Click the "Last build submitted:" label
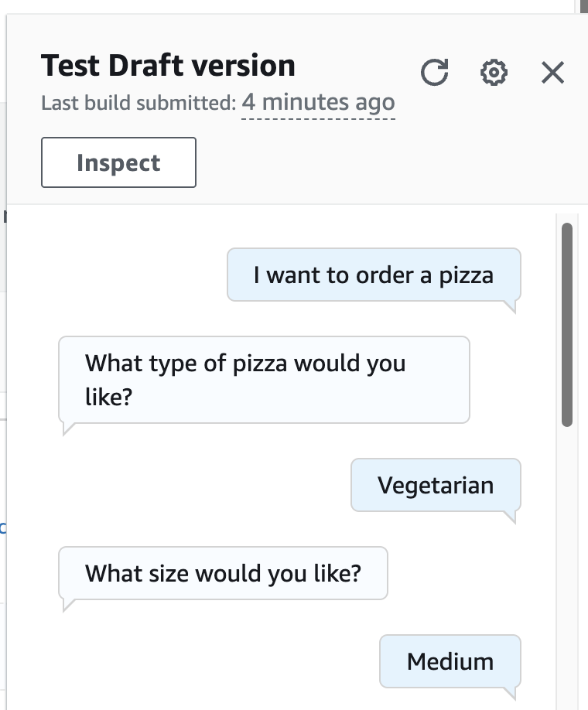 (x=138, y=103)
